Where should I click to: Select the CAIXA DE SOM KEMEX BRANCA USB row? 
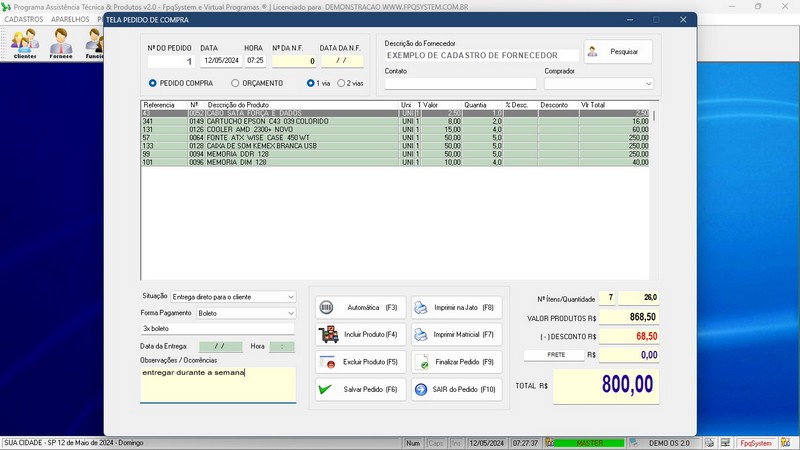(x=395, y=146)
